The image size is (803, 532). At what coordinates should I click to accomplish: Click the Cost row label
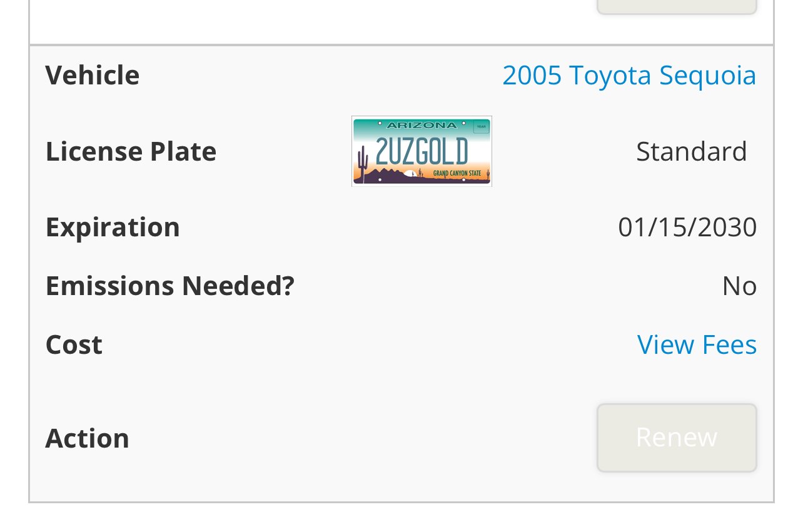[74, 344]
